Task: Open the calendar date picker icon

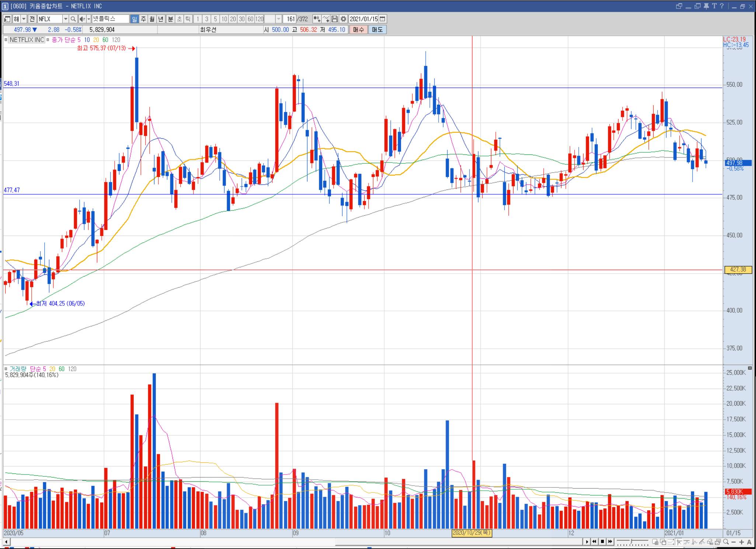Action: coord(383,19)
